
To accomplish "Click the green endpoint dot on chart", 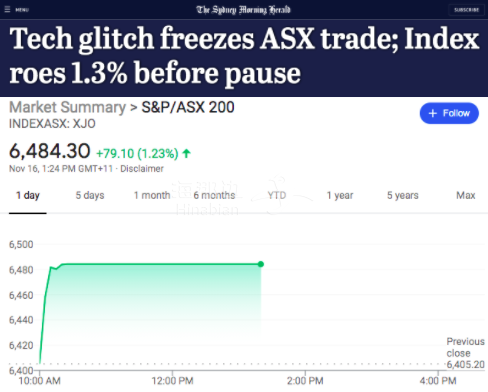I will pos(261,264).
